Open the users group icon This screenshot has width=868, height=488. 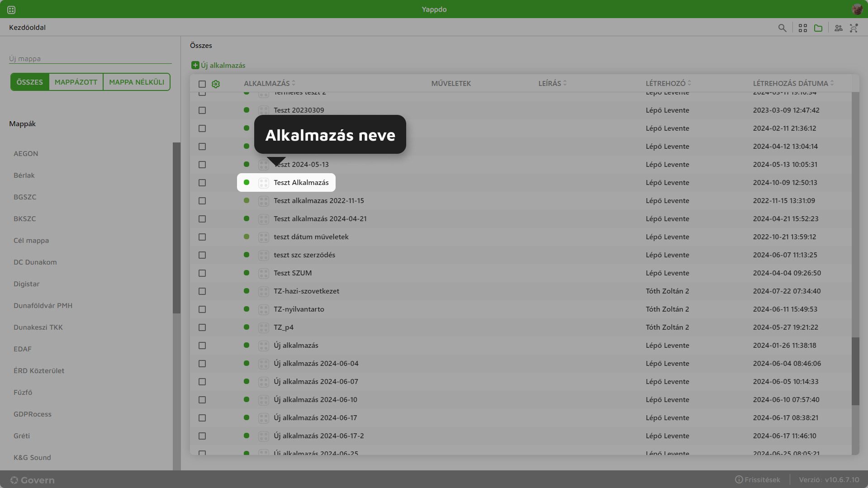pyautogui.click(x=839, y=28)
